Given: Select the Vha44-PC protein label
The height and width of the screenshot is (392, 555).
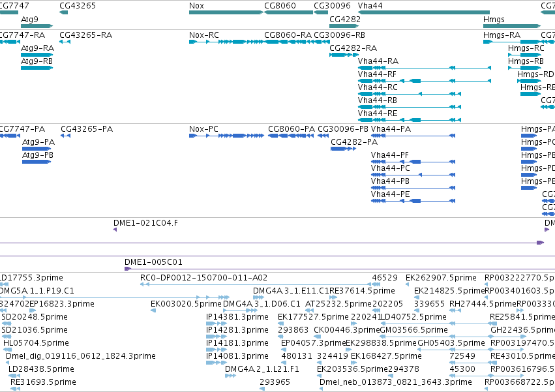Looking at the screenshot, I should click(391, 168).
